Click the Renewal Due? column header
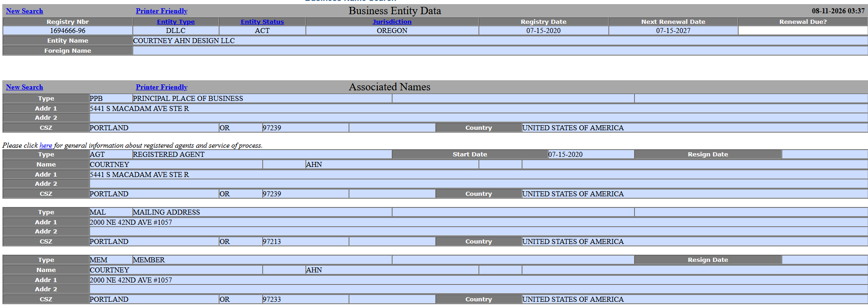 [803, 22]
